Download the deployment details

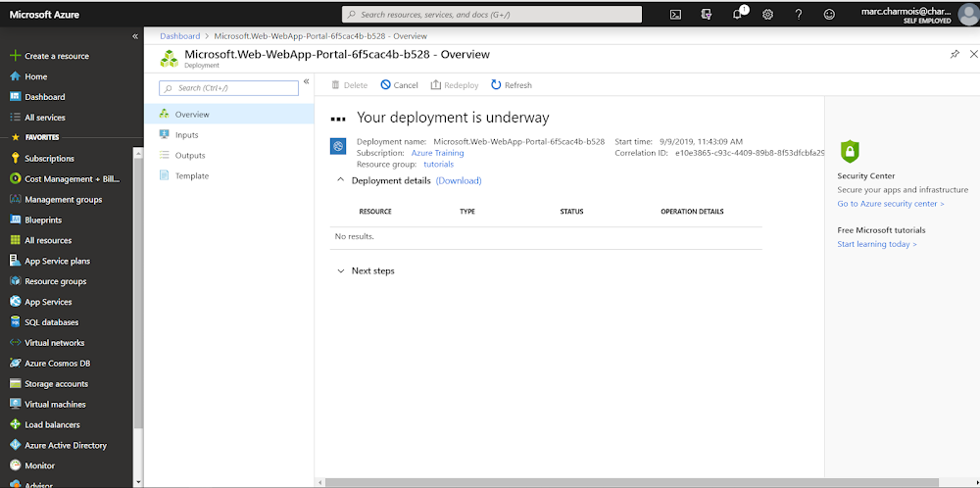tap(459, 180)
